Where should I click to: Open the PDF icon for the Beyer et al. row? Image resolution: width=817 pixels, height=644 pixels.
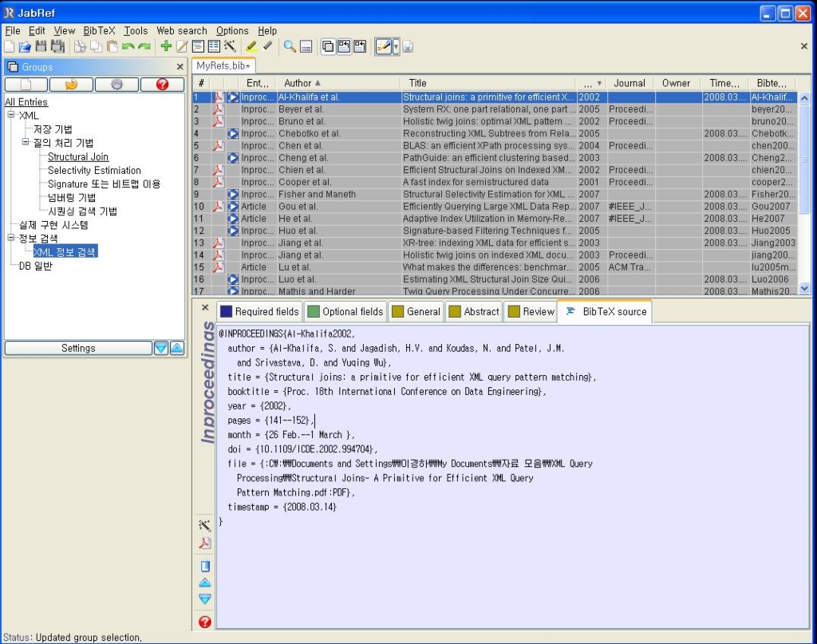tap(218, 109)
